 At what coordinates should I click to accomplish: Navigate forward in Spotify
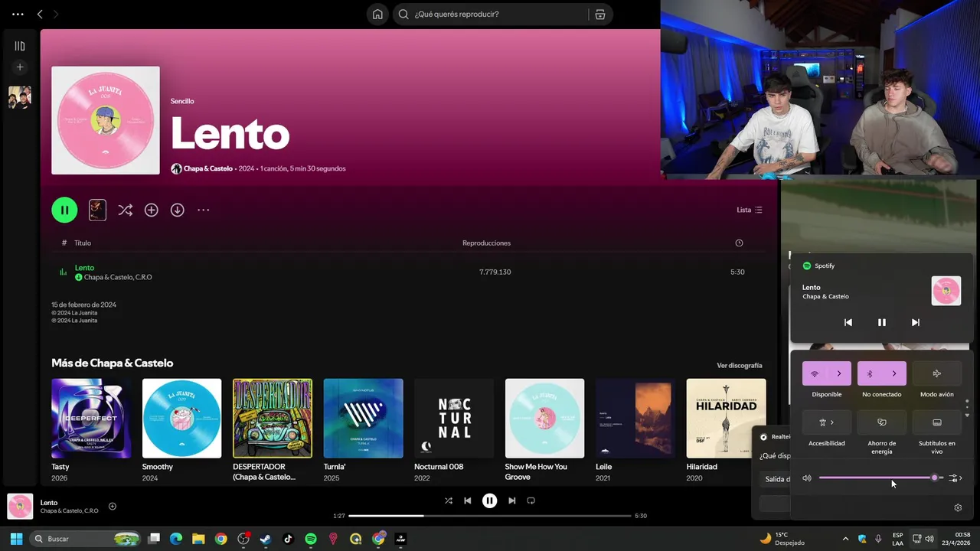point(55,14)
